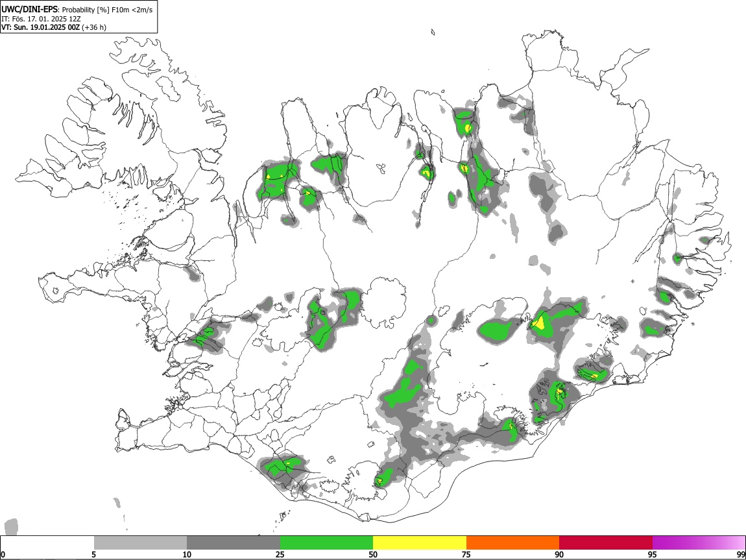Click the orange 75–90% legend swatch
Viewport: 746px width, 560px height.
pos(512,543)
